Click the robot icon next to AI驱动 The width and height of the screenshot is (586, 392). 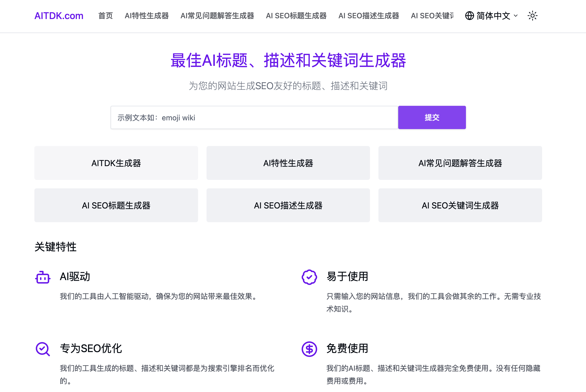(x=43, y=277)
